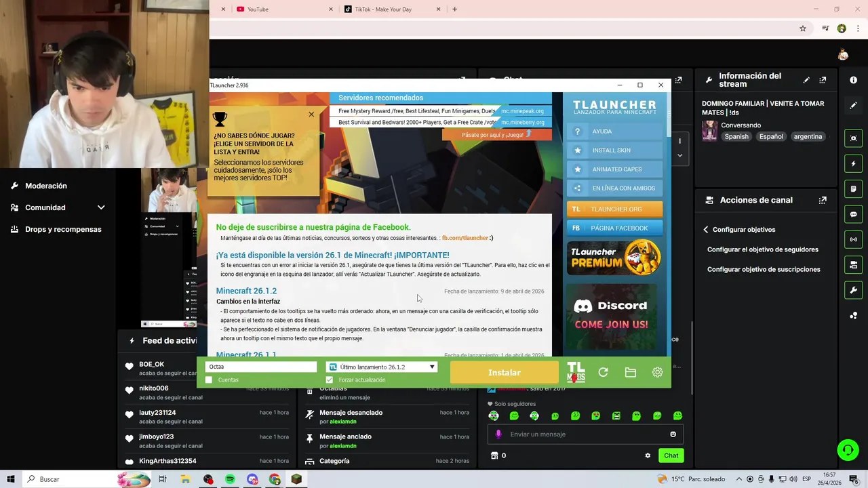Click the Task View icon in the taskbar

click(163, 479)
